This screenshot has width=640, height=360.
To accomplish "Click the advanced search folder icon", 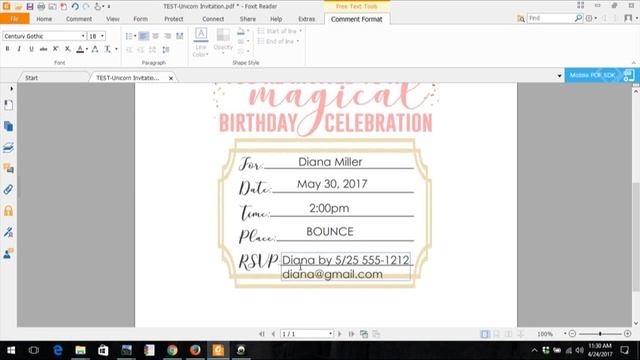I will tap(520, 18).
